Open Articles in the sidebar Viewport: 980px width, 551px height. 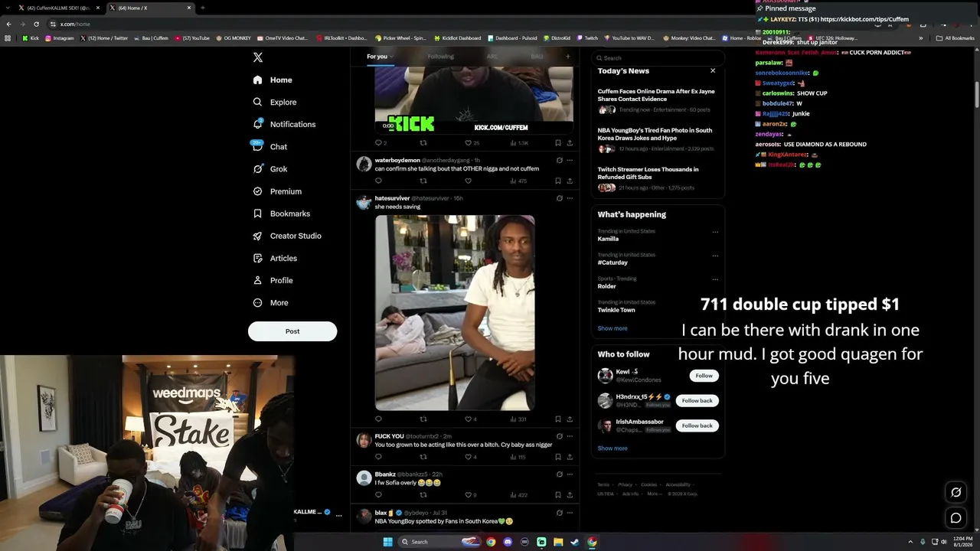click(x=275, y=258)
